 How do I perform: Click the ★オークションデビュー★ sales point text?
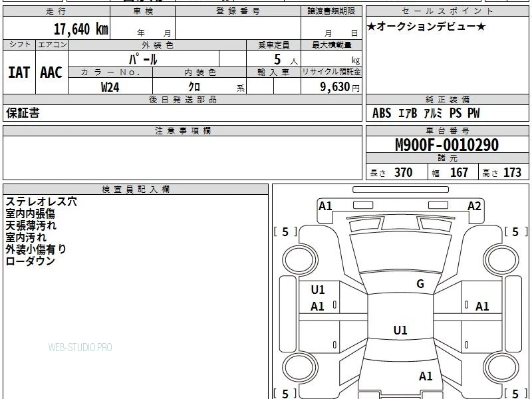click(x=426, y=27)
